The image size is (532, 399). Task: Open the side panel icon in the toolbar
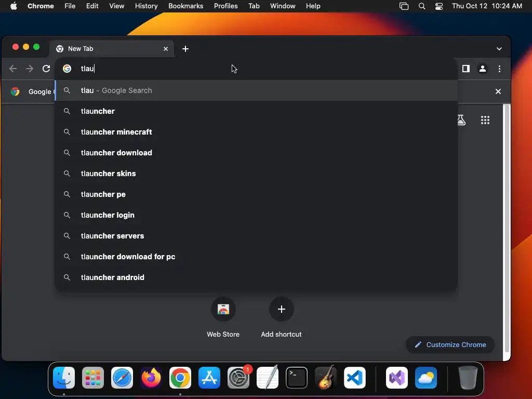coord(466,69)
